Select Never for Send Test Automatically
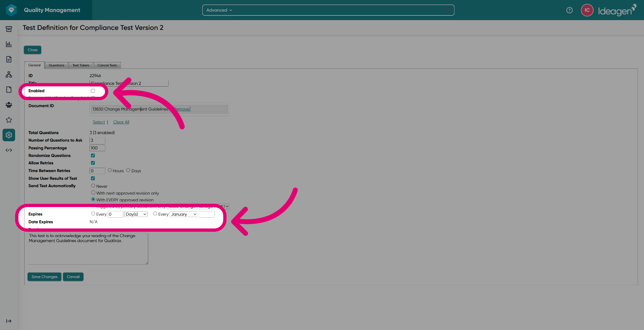 click(x=93, y=186)
